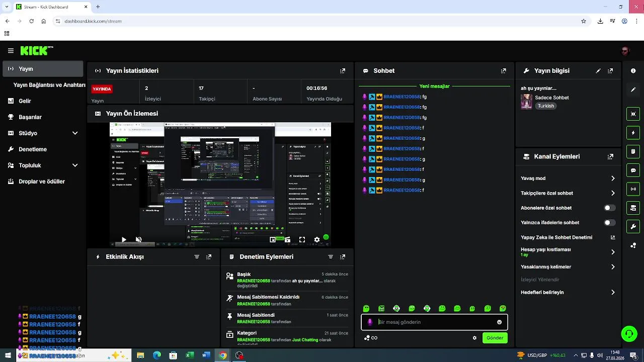Edit stream info with Yayın bilgisi pencil
Viewport: 644px width, 362px height.
pyautogui.click(x=598, y=71)
